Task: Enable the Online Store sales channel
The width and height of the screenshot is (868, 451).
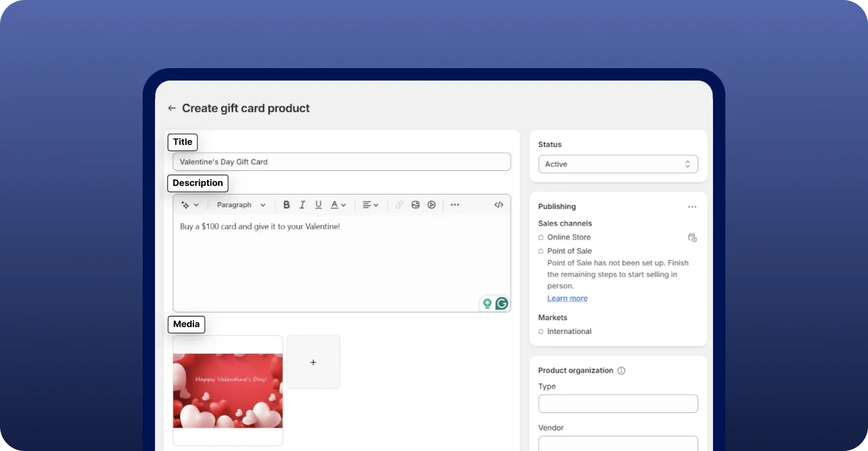Action: (540, 237)
